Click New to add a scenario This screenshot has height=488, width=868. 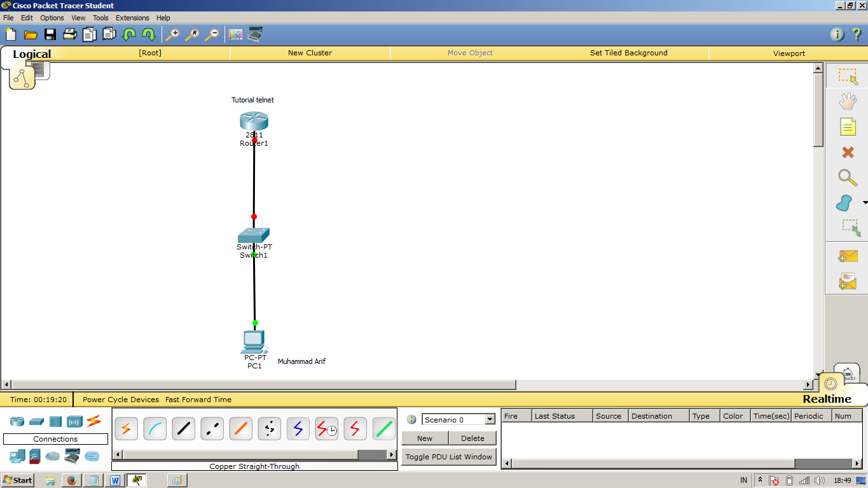click(424, 438)
